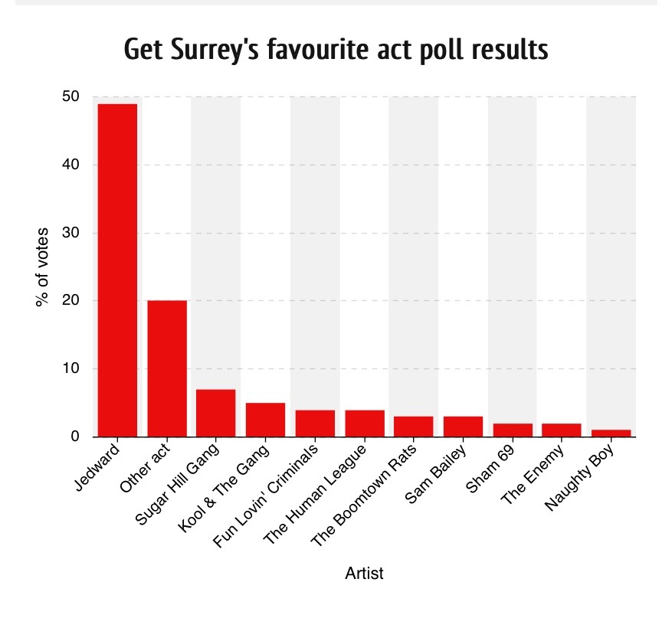
Task: Click the Sham 69 bar
Action: click(x=512, y=430)
